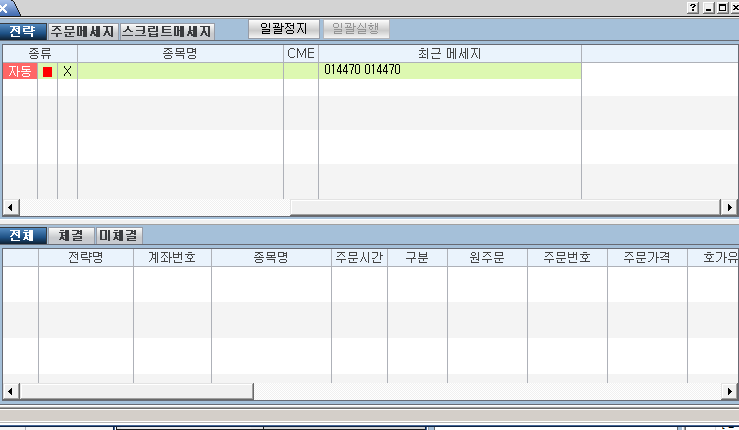Toggle the red 자동 auto-mode cell
The height and width of the screenshot is (430, 739).
(19, 71)
